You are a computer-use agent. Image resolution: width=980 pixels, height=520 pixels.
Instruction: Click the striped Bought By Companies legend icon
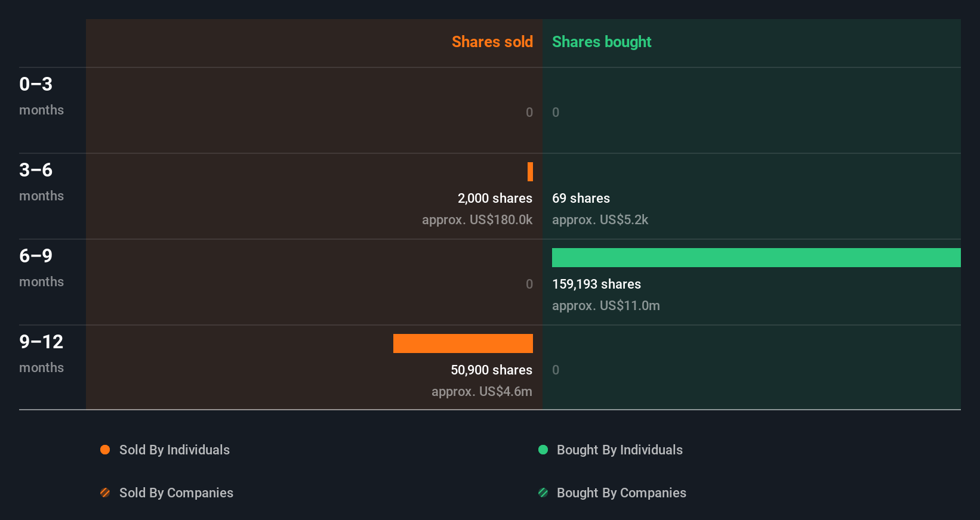click(543, 493)
